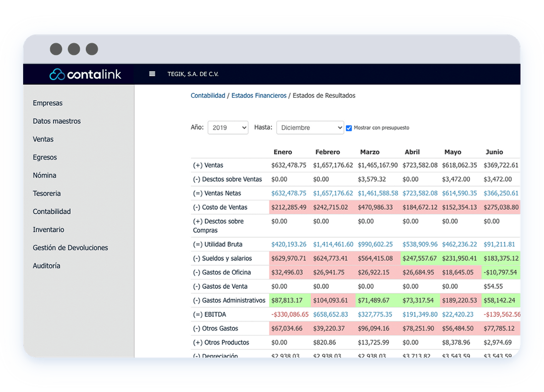Open the 'Hasta' month dropdown showing Diciembre
This screenshot has height=392, width=544.
309,127
